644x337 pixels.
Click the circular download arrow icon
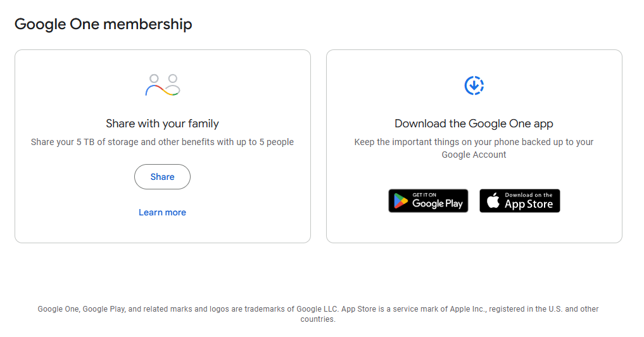[x=474, y=86]
